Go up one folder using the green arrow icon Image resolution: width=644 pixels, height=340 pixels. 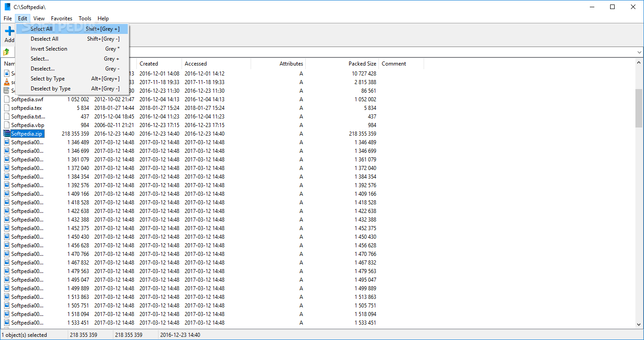click(6, 52)
